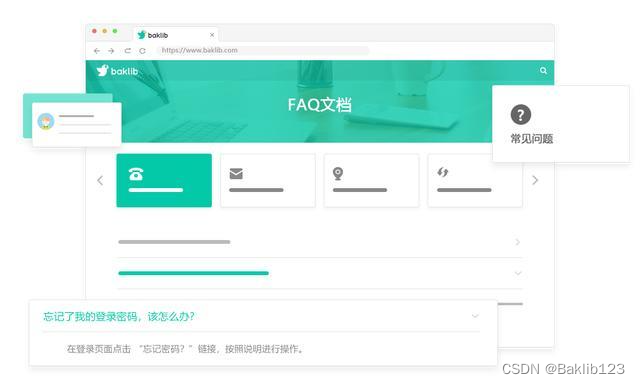Click the browser forward arrow
The width and height of the screenshot is (640, 384).
(111, 51)
